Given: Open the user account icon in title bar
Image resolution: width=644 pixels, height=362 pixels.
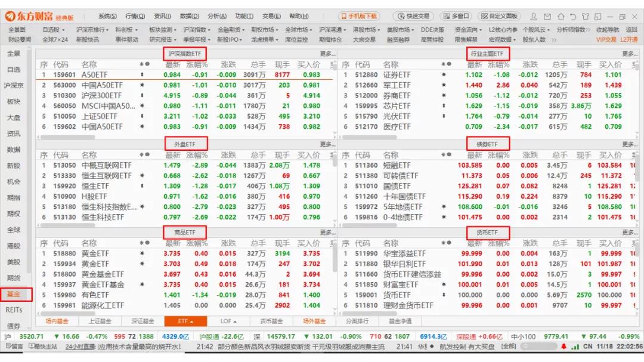Looking at the screenshot, I should tap(534, 17).
